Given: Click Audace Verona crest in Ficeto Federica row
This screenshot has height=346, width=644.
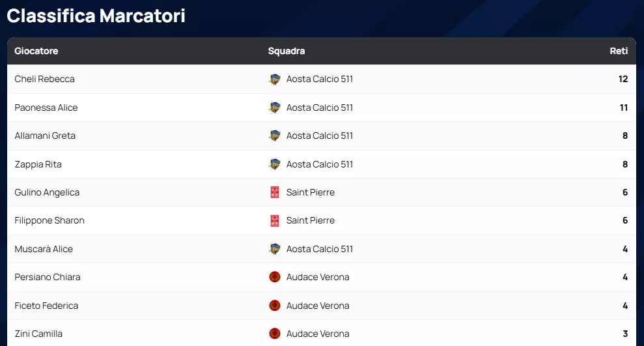Looking at the screenshot, I should point(274,306).
